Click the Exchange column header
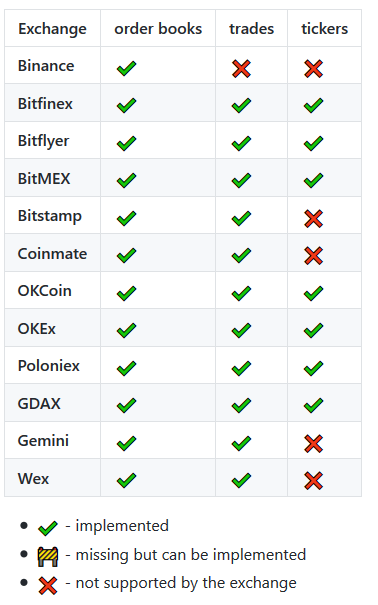Viewport: 378px width, 605px height. tap(52, 29)
